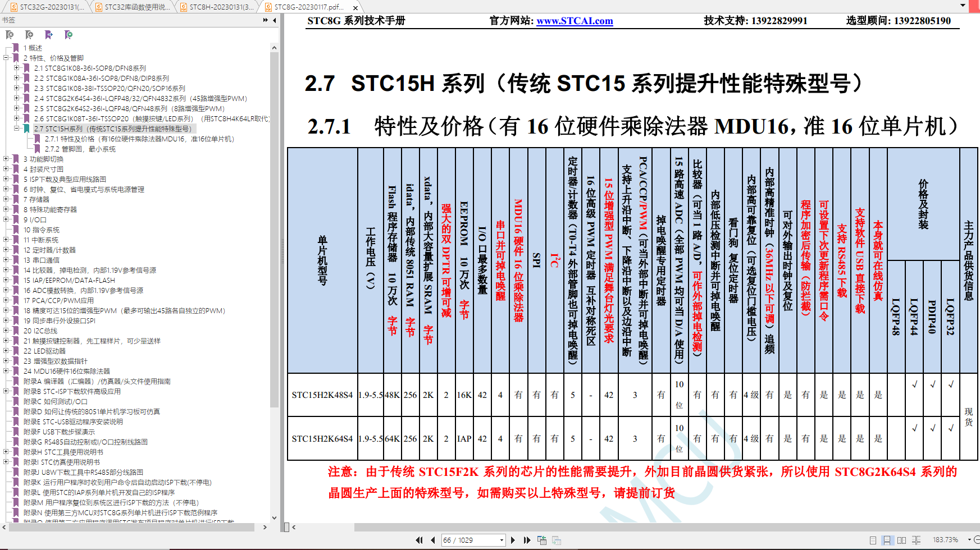
Task: Click bookmark panel scroll-up arrow
Action: 274,48
